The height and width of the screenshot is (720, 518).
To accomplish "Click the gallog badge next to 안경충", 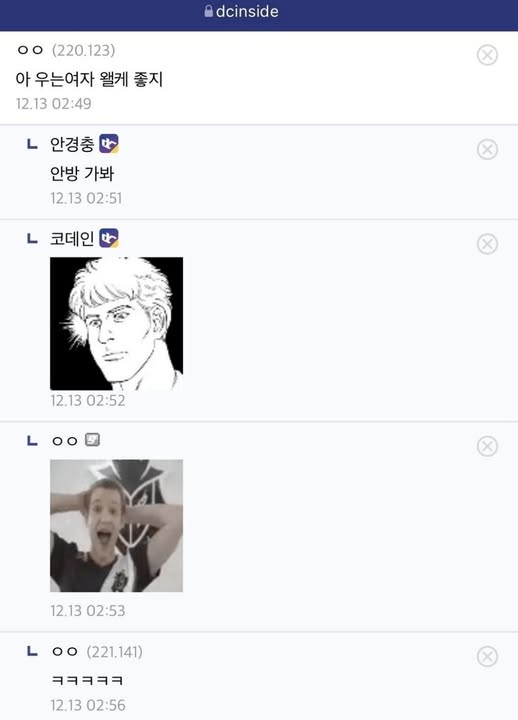I will [x=109, y=144].
